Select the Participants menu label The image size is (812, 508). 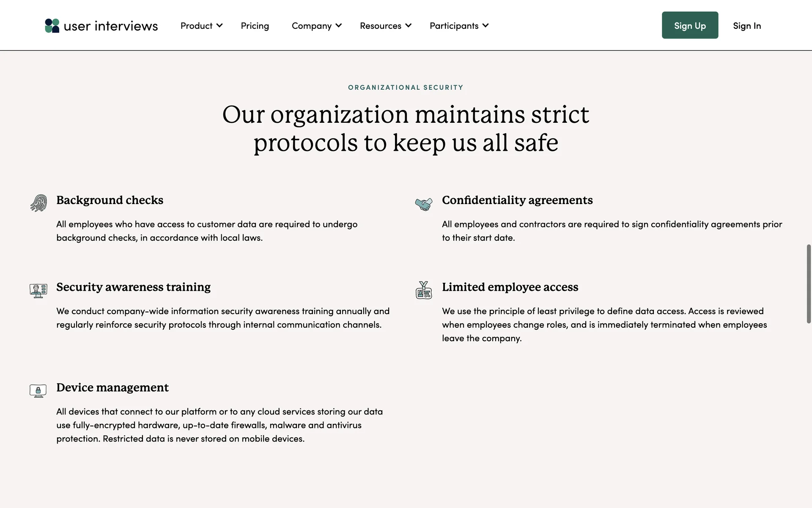tap(454, 26)
